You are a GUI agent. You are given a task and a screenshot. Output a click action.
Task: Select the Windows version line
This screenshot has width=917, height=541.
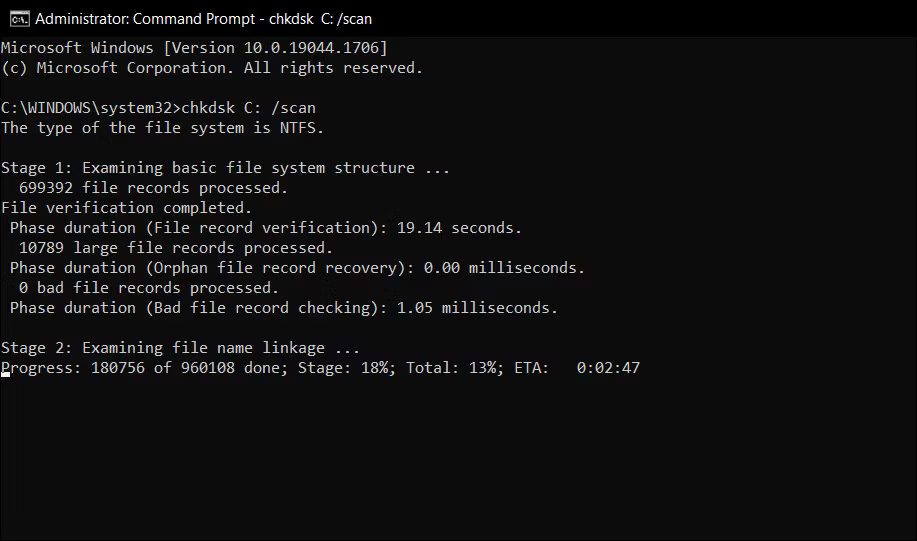click(194, 48)
